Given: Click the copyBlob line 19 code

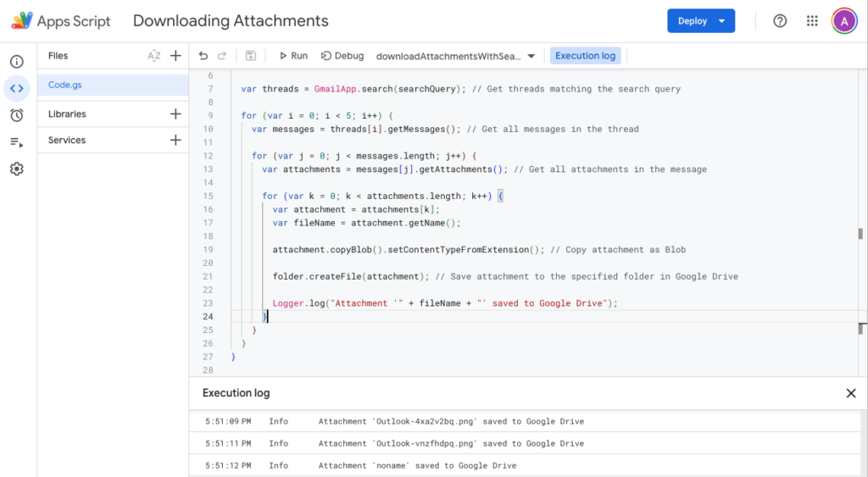Looking at the screenshot, I should (409, 250).
